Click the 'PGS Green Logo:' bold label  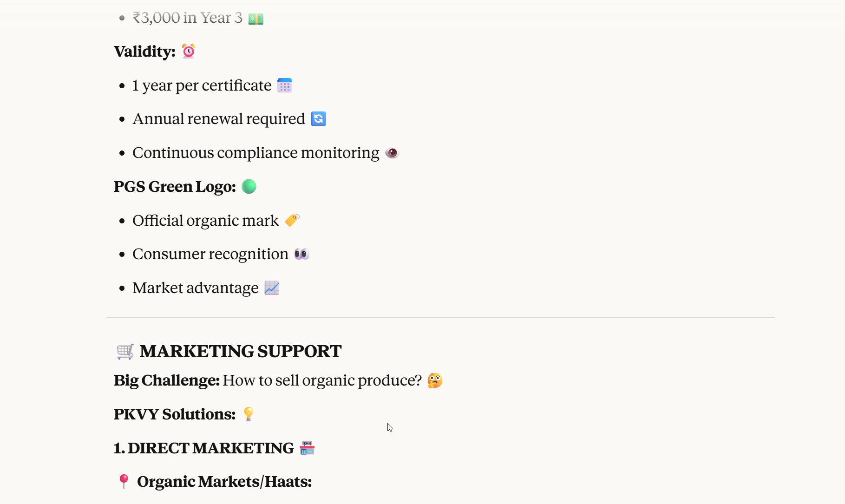click(175, 187)
